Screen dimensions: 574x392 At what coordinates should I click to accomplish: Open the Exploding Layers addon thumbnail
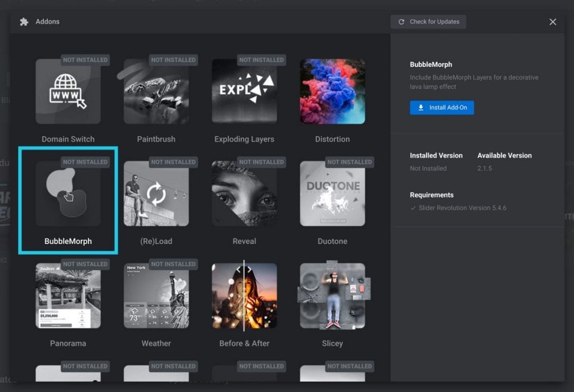point(244,91)
